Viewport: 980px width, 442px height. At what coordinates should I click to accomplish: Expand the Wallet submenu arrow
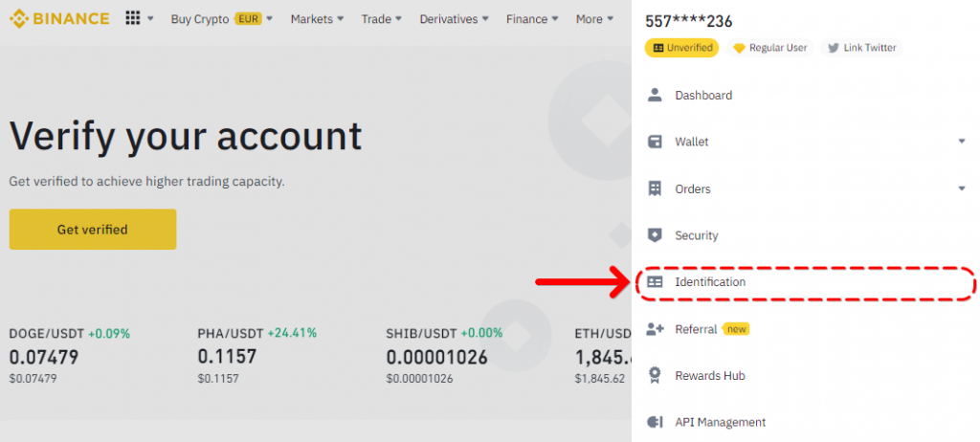click(x=961, y=142)
